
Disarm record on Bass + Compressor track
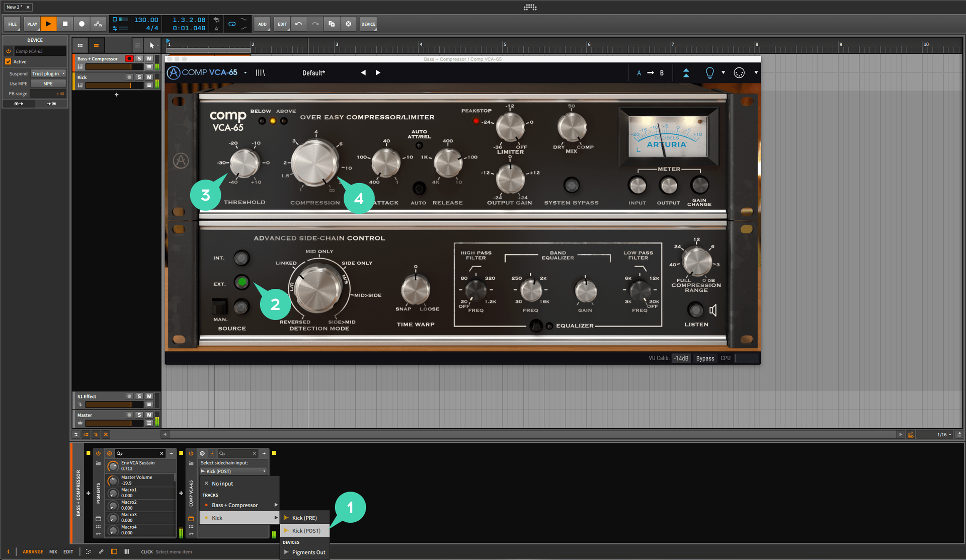129,58
